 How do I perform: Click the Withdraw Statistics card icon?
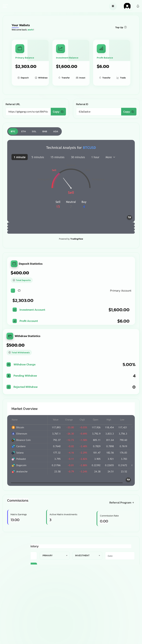(x=10, y=336)
